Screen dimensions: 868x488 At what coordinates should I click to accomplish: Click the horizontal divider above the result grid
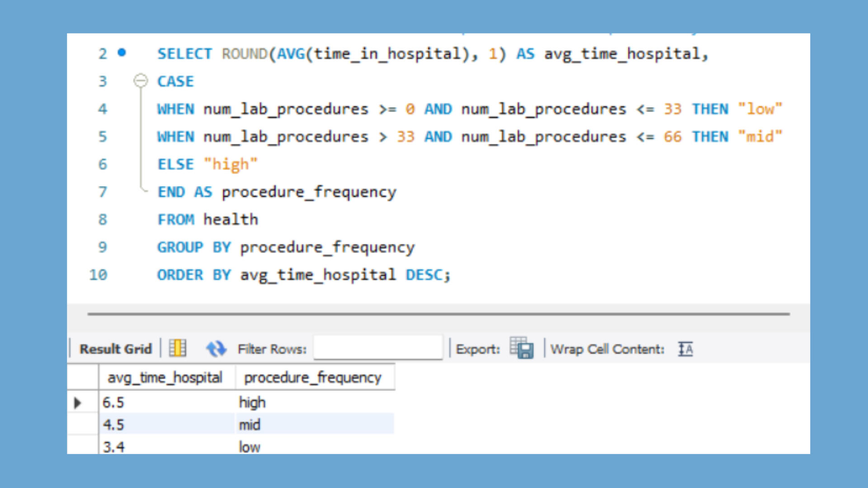coord(439,314)
